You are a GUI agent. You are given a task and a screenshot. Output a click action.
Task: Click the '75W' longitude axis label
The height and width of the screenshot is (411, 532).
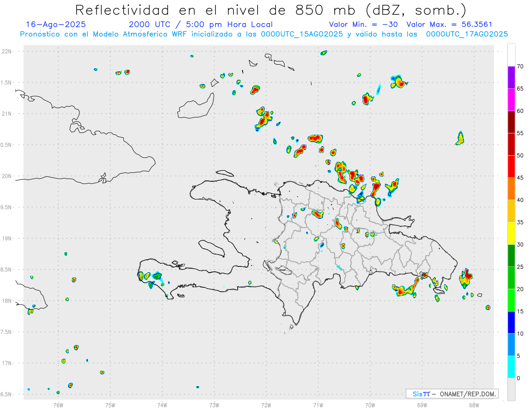click(110, 404)
